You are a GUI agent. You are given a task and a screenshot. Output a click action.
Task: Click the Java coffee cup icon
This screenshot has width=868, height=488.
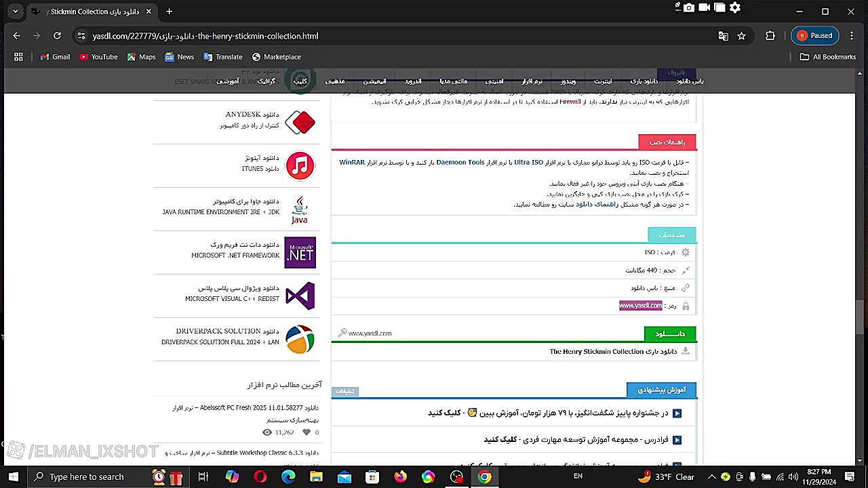click(x=300, y=210)
